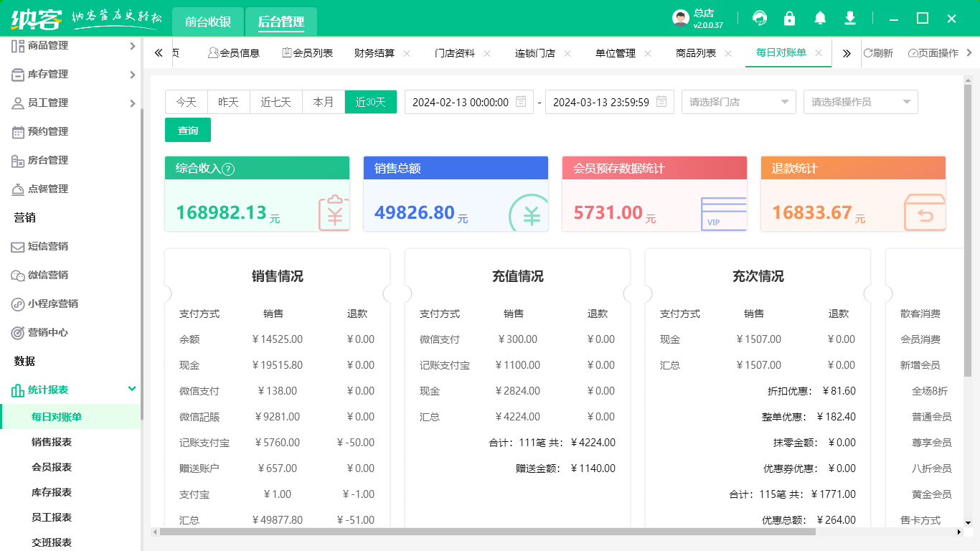Viewport: 980px width, 551px height.
Task: Switch to the 前台收银 tab
Action: tap(208, 22)
